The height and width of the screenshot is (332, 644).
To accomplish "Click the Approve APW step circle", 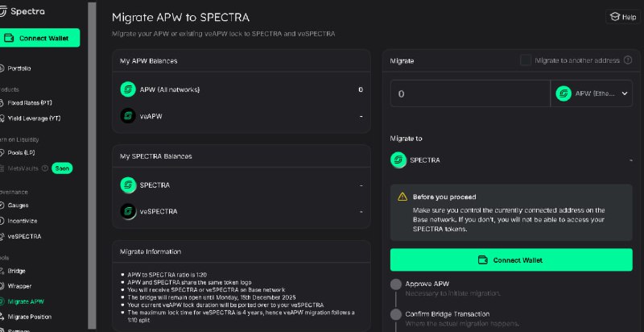I will tap(395, 284).
